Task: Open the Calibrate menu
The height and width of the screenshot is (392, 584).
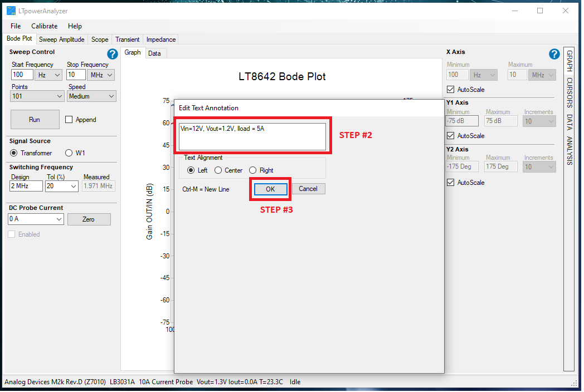Action: [45, 26]
